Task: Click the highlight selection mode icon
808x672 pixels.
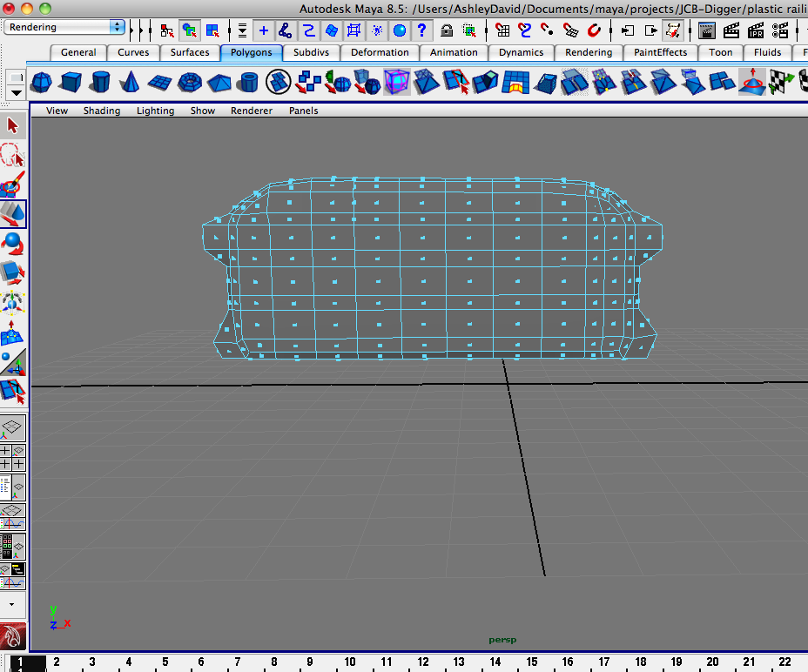Action: (x=469, y=31)
